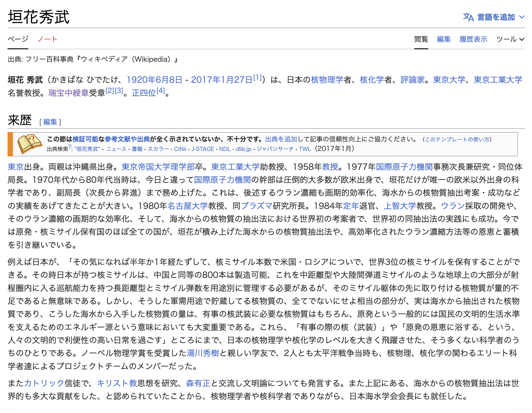Open the 東京大学 link in intro

(449, 80)
